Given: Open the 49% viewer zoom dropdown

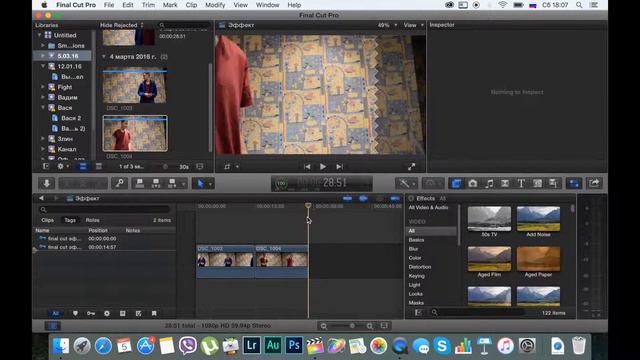Looking at the screenshot, I should 387,25.
